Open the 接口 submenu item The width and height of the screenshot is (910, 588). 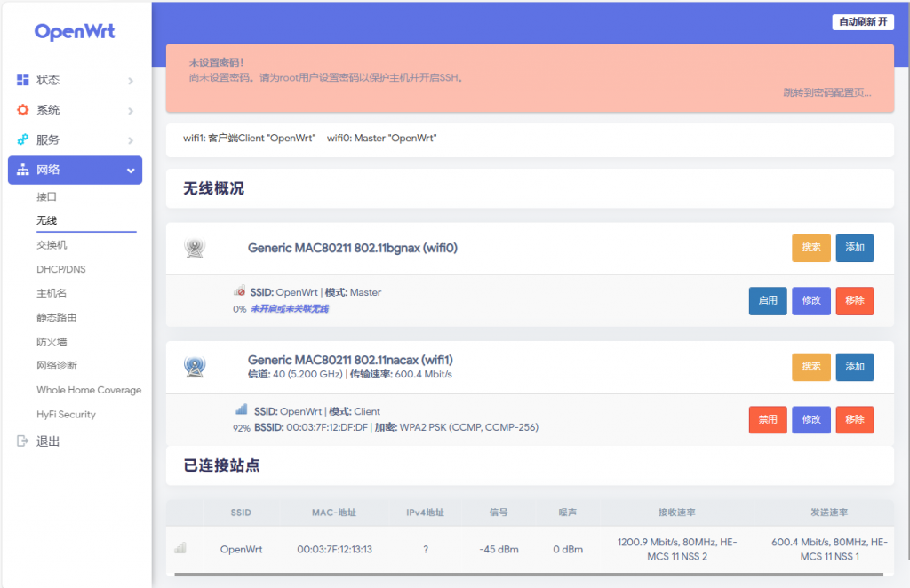coord(46,196)
